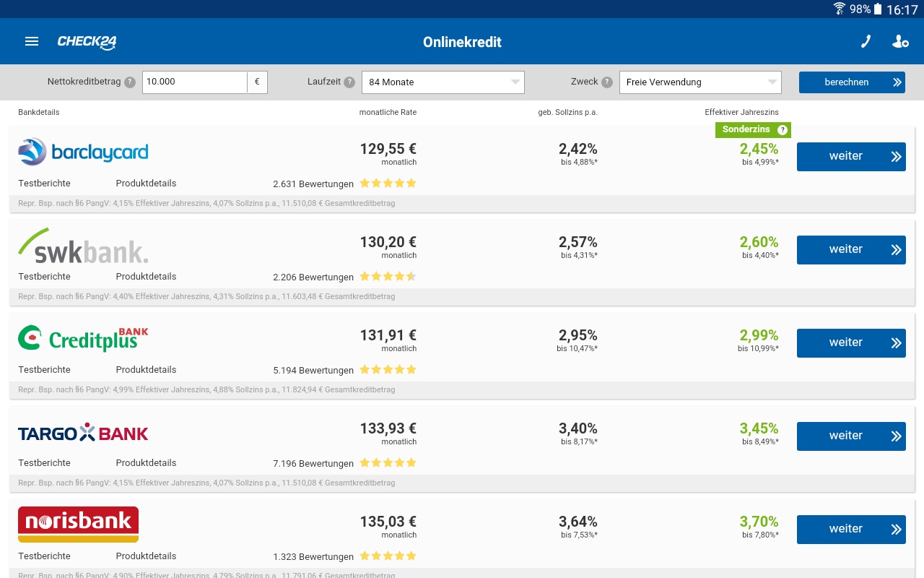Continue with TARGOBANK via weiter
The width and height of the screenshot is (924, 578).
point(851,436)
